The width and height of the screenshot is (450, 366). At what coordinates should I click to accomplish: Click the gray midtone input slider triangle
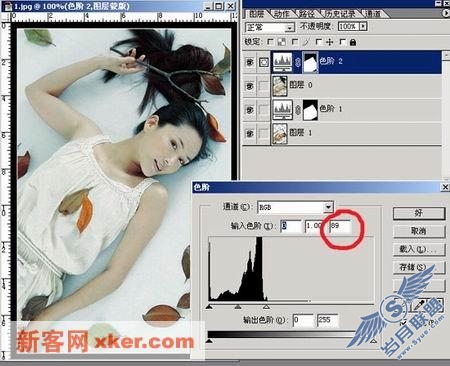[238, 307]
